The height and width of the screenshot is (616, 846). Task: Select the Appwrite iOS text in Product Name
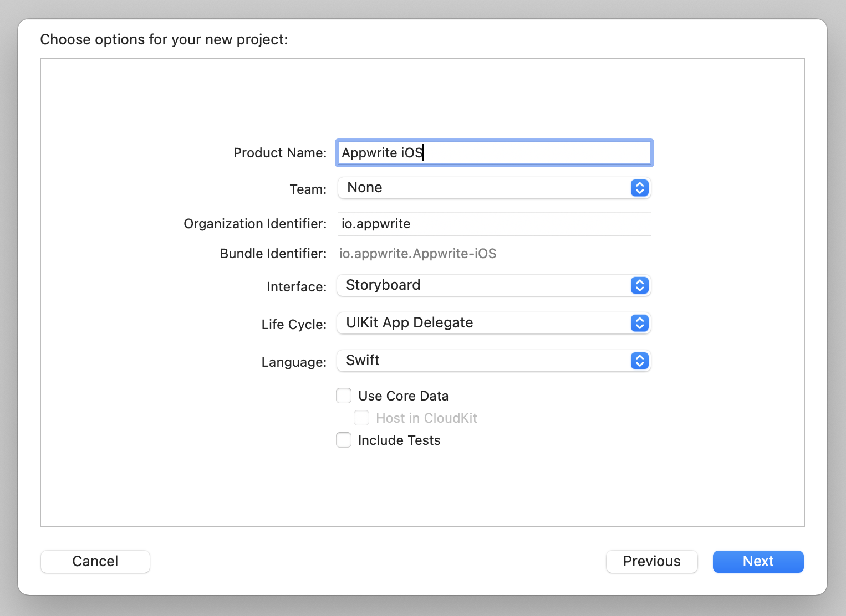tap(382, 153)
